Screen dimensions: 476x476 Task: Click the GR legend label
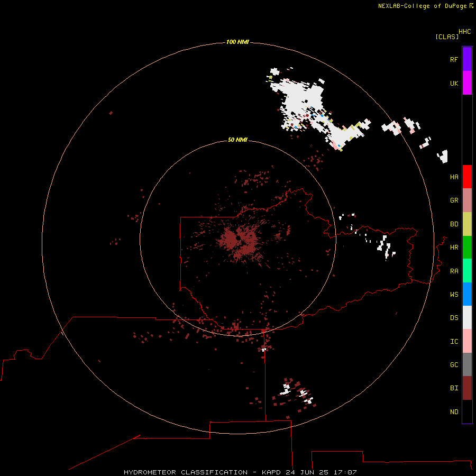(454, 200)
